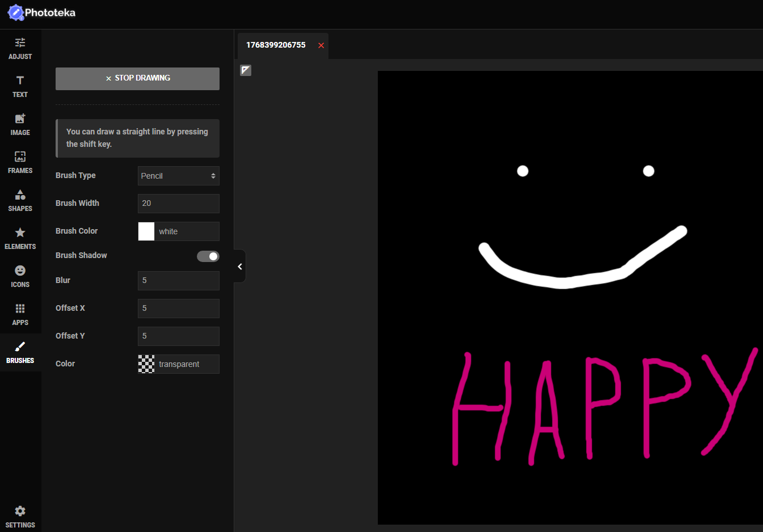Click the Phototeka logo
The image size is (763, 532).
point(41,12)
